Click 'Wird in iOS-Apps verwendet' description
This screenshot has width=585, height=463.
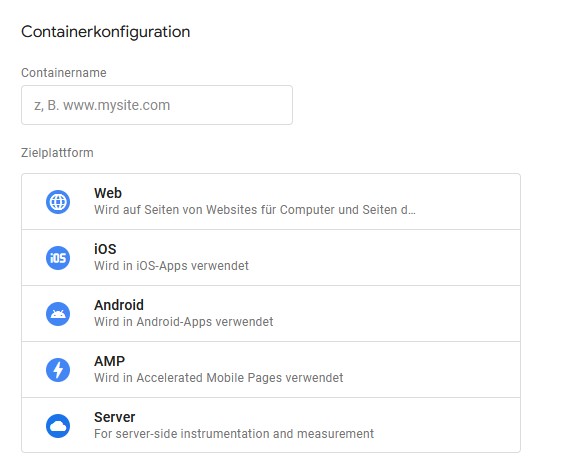[171, 266]
